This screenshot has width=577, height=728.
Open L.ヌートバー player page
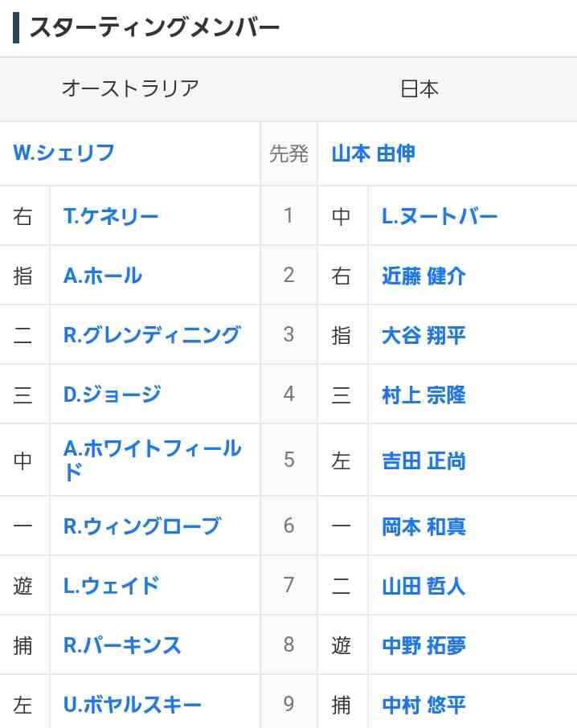[439, 216]
